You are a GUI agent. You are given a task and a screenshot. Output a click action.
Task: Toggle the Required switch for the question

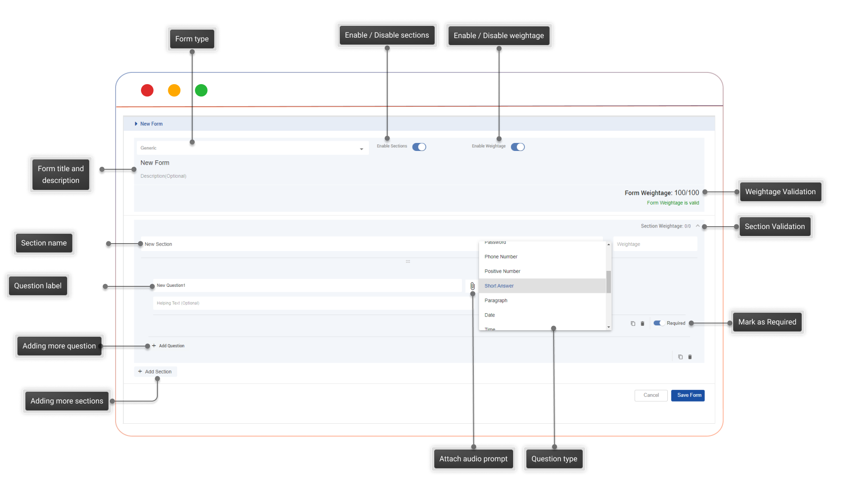pos(658,323)
